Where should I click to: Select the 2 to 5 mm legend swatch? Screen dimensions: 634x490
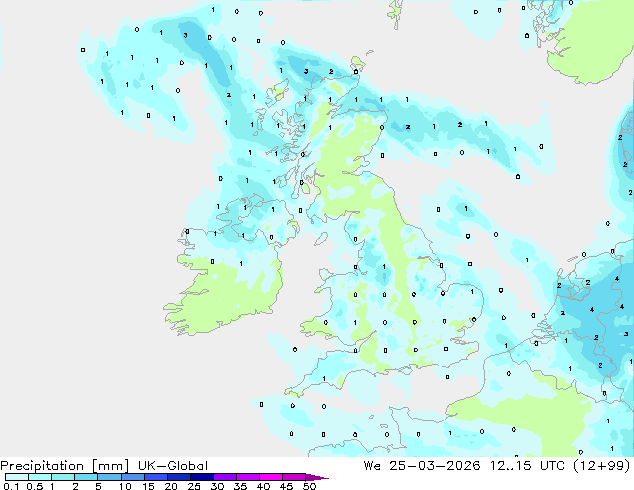tap(86, 477)
